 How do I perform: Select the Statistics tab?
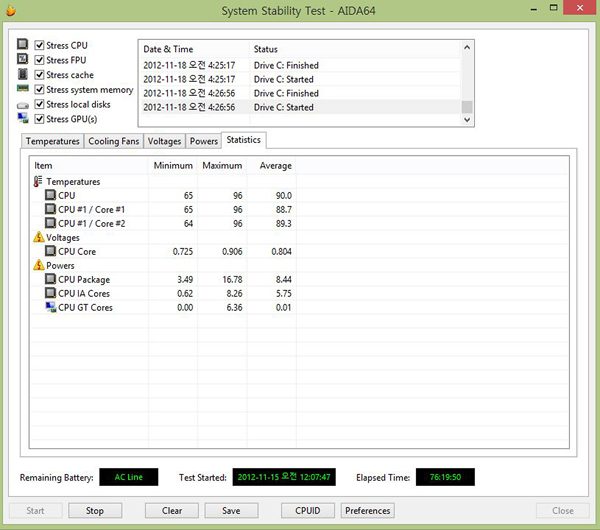244,140
